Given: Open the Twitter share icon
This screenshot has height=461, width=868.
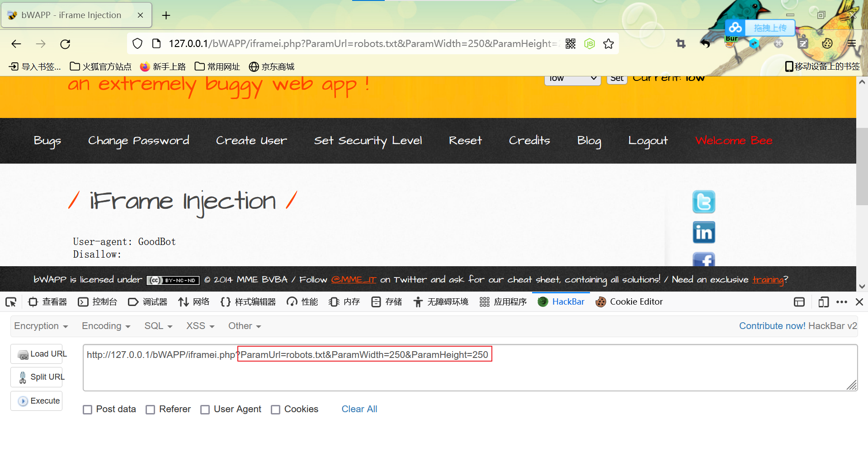Looking at the screenshot, I should coord(704,202).
